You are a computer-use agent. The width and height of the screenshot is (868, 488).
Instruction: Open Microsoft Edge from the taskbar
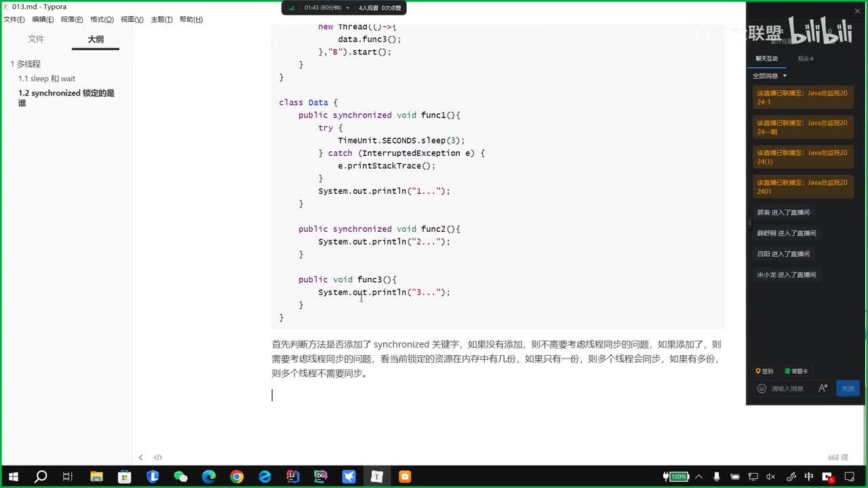click(x=209, y=476)
